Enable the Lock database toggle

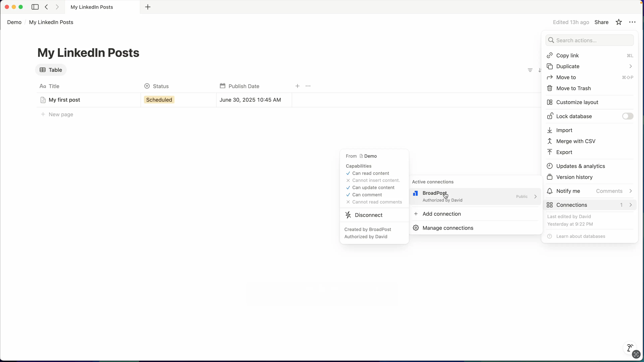627,116
